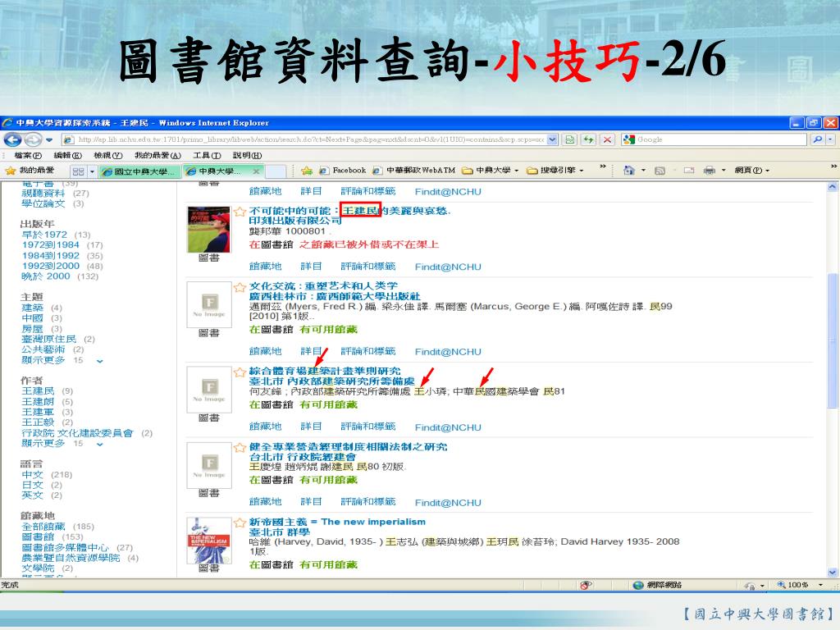Filter language by 日文

click(32, 485)
